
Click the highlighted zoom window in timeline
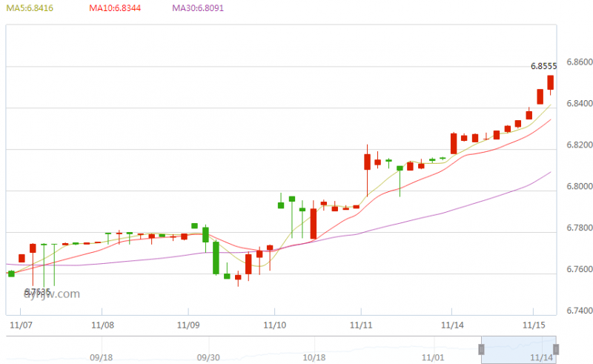tap(519, 348)
